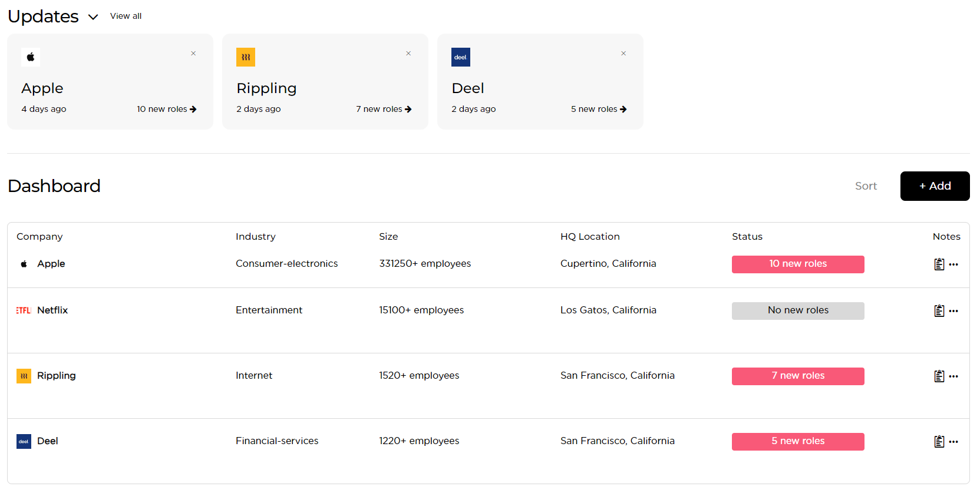Open Deel's 5 new roles arrow link
980x493 pixels.
(x=599, y=109)
